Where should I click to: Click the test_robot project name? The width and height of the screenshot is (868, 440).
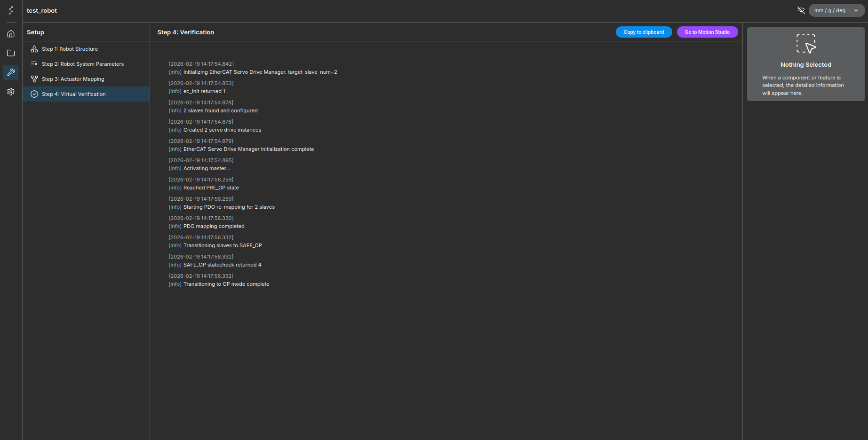pos(42,11)
